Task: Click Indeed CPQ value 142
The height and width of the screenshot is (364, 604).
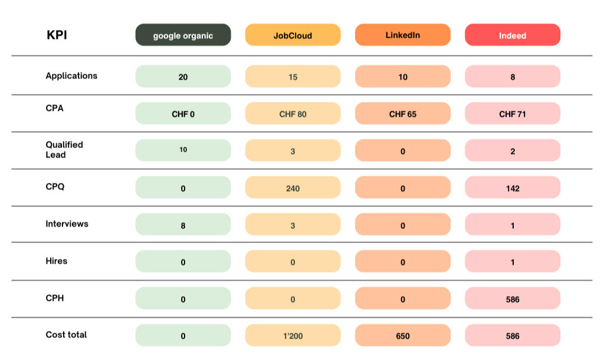Action: click(512, 188)
